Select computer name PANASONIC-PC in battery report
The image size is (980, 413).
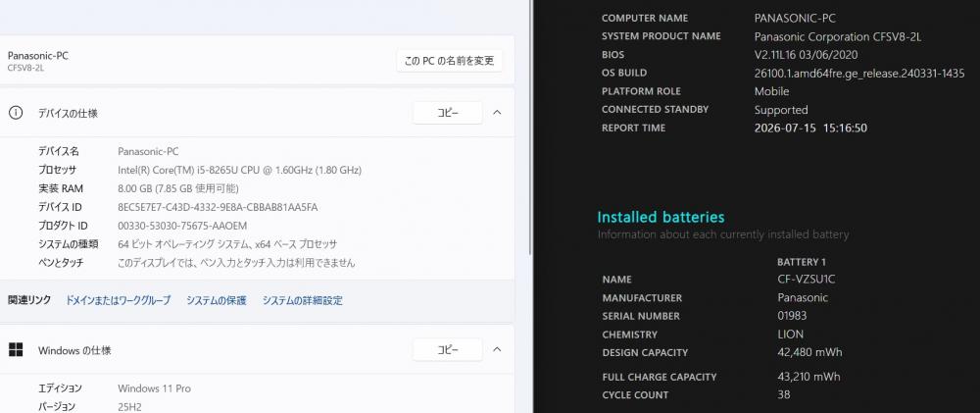point(795,18)
